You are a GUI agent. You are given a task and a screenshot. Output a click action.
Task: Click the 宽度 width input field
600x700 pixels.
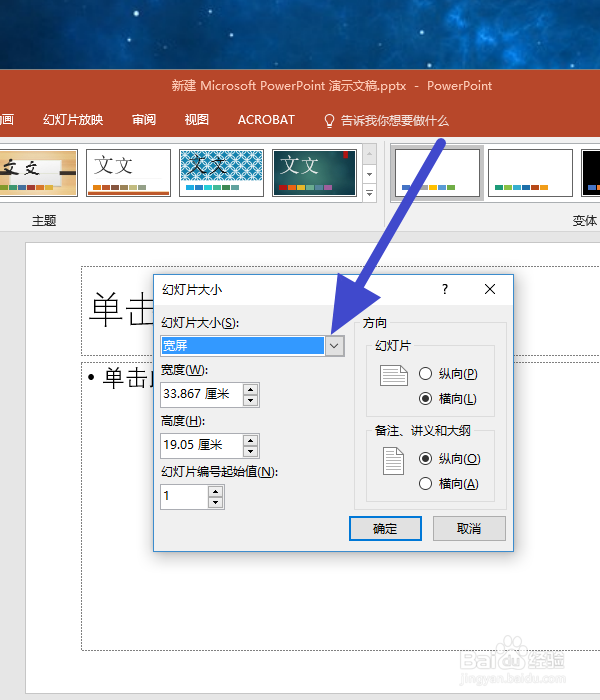click(x=201, y=395)
